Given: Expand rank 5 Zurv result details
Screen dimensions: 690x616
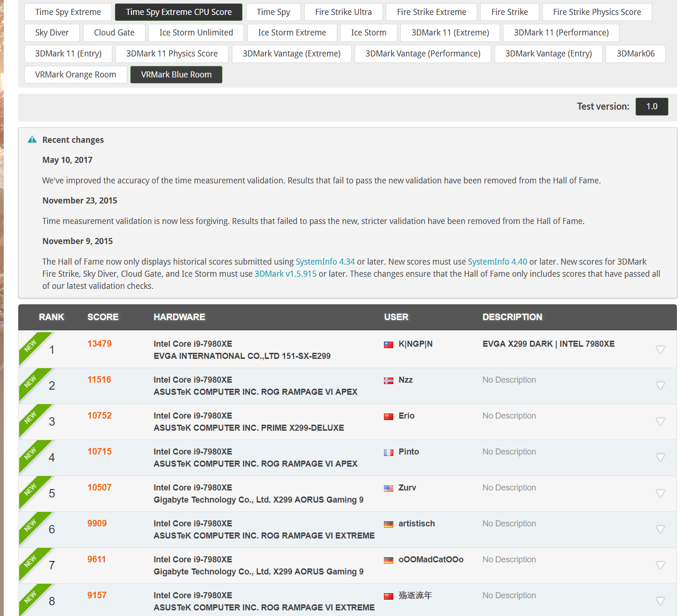Looking at the screenshot, I should point(660,493).
